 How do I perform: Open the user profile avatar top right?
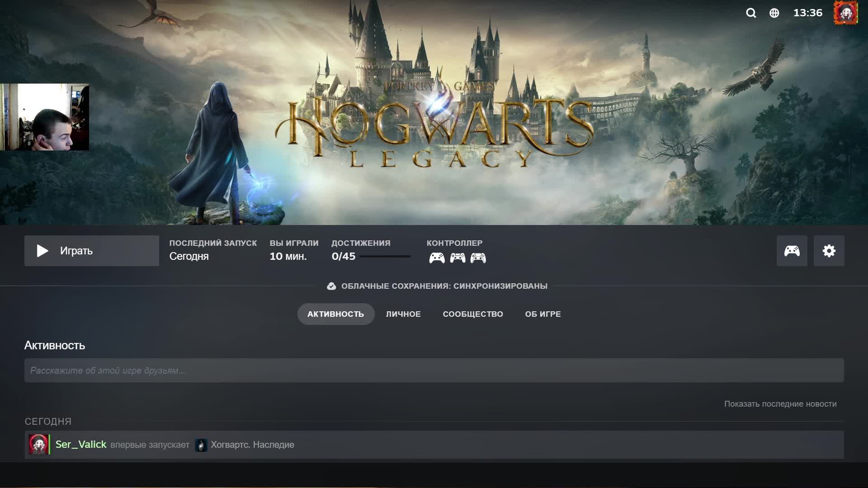[x=845, y=13]
